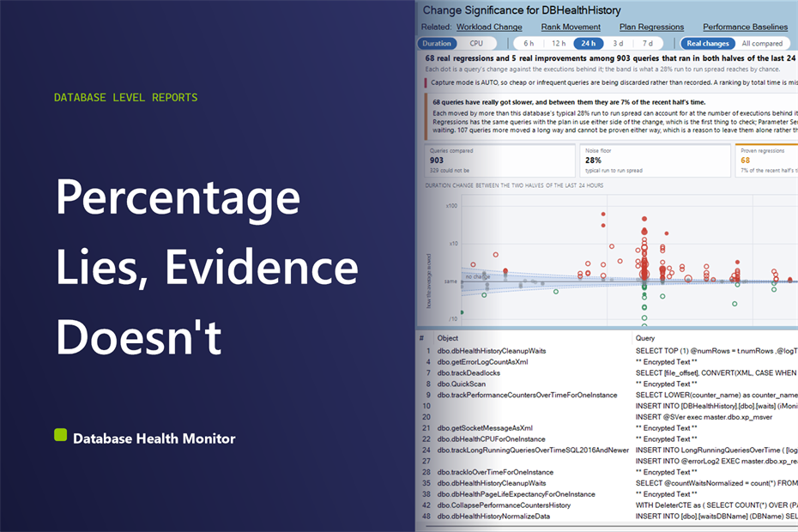The image size is (798, 532).
Task: Switch to All compared filter
Action: tap(762, 43)
